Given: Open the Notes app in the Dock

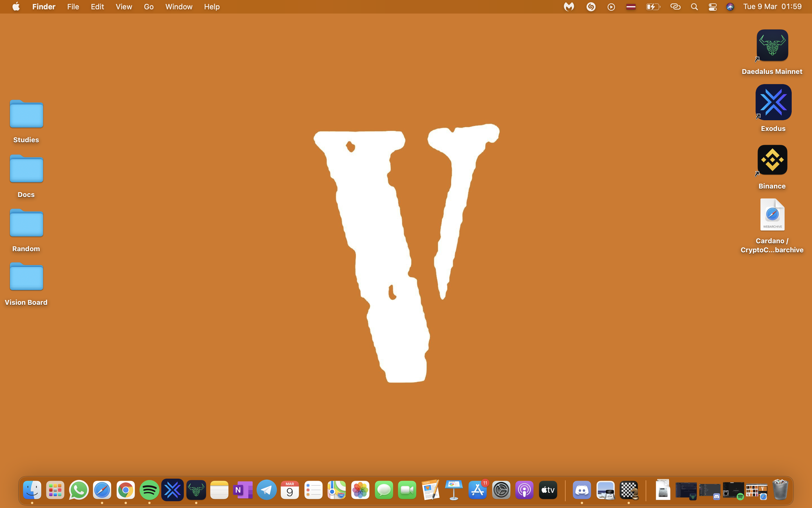Looking at the screenshot, I should pos(219,490).
